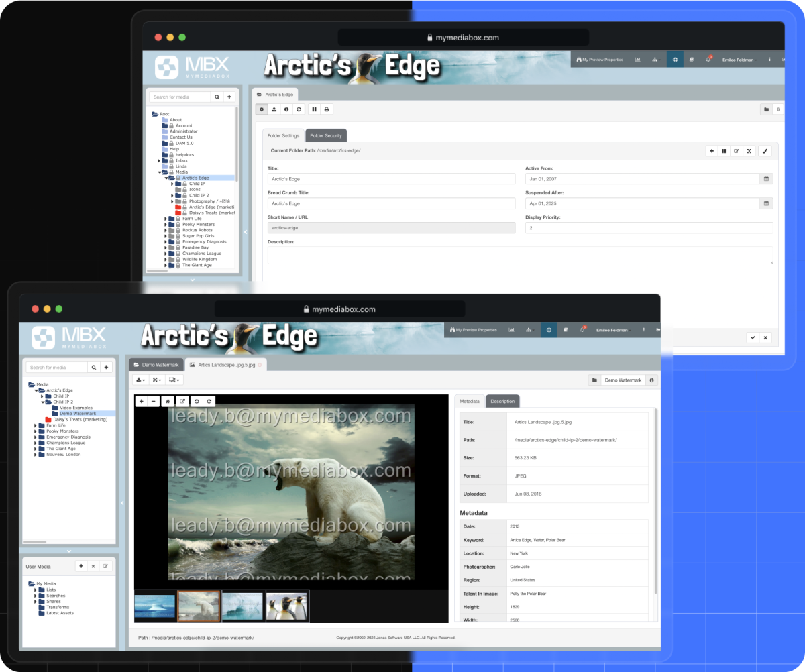Open the calendar picker for Suspended After

coord(766,203)
